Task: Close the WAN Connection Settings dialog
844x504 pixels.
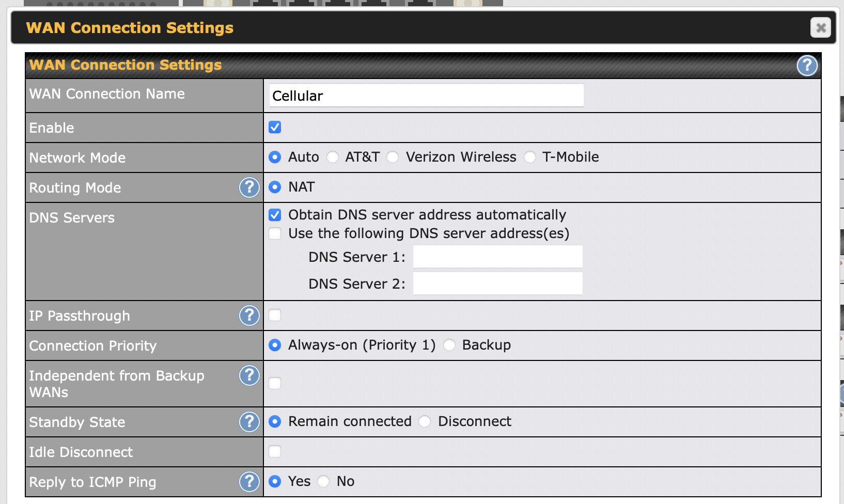Action: pos(820,27)
